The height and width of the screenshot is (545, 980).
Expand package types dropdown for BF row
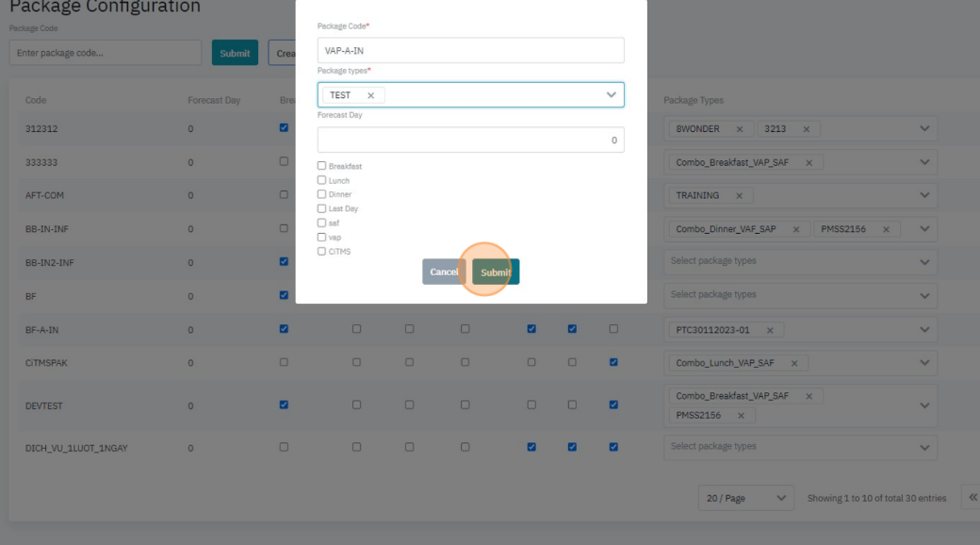(x=923, y=295)
